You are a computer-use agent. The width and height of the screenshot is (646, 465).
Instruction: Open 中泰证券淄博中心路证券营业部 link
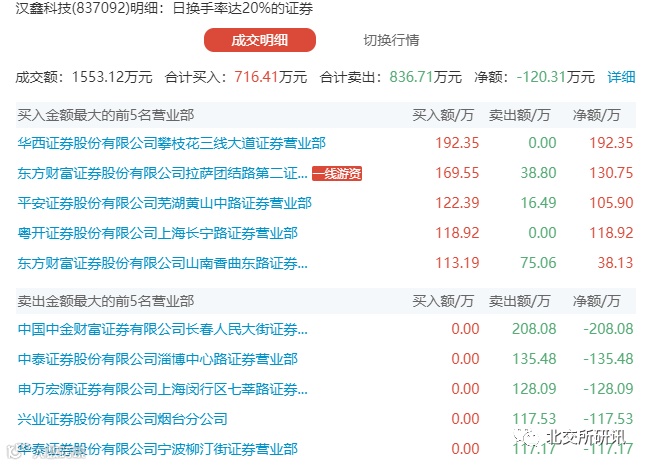pos(157,359)
